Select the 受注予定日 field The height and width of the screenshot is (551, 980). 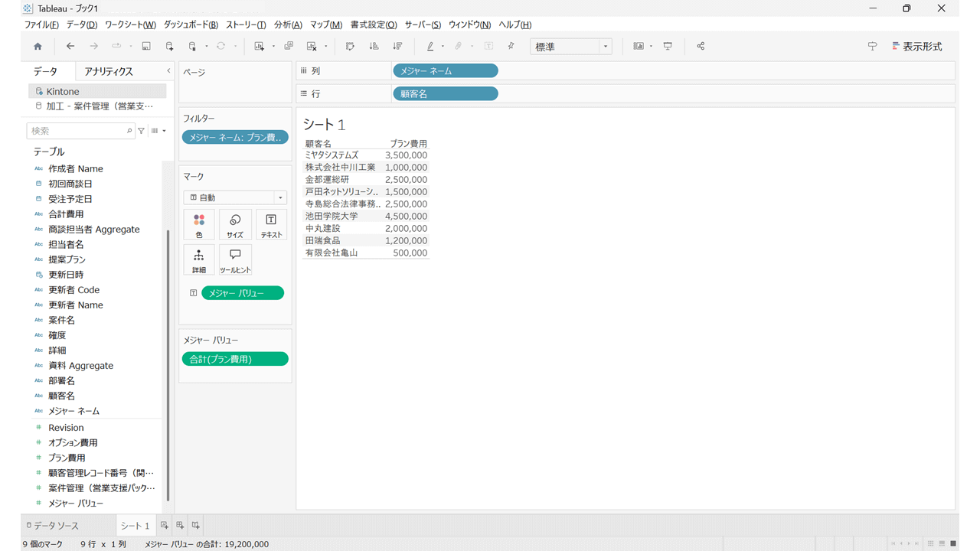70,199
